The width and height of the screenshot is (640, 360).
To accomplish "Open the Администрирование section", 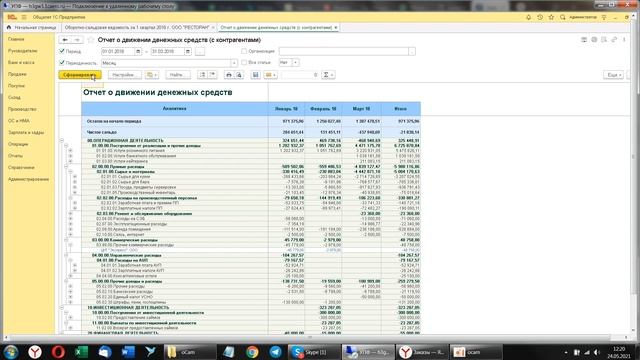I will (28, 179).
